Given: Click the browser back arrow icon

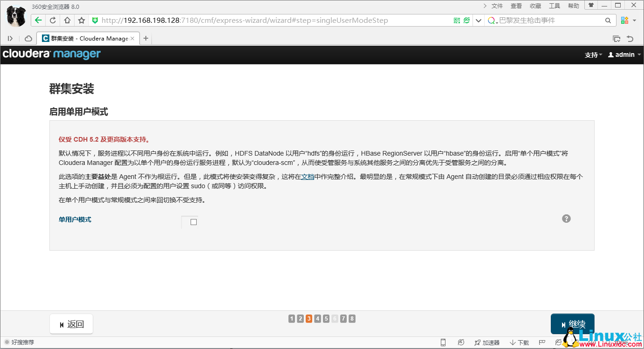Looking at the screenshot, I should click(x=38, y=20).
